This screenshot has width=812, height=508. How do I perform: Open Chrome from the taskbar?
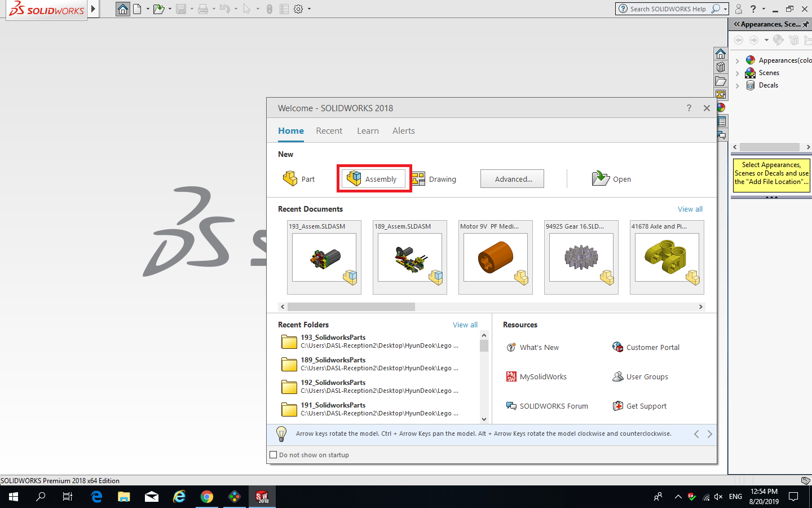207,497
